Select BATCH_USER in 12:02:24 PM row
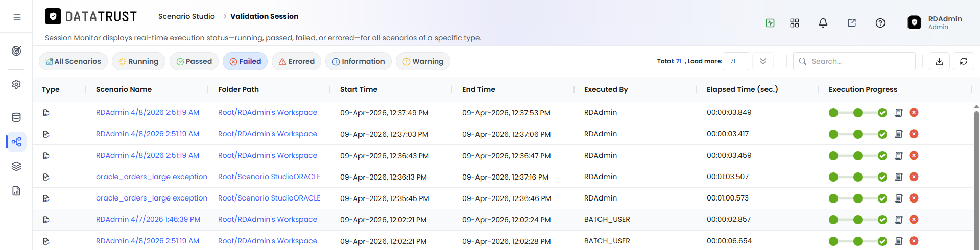Image resolution: width=980 pixels, height=250 pixels. 607,219
